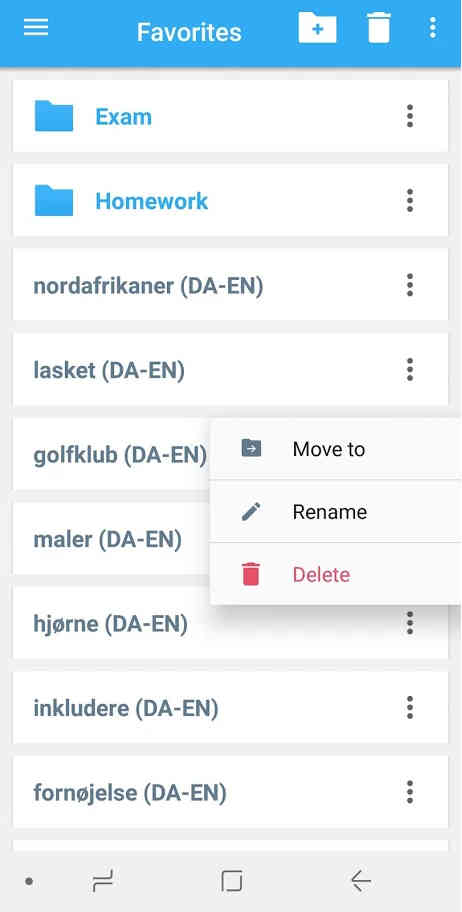Open the Exam folder
The width and height of the screenshot is (462, 912).
pyautogui.click(x=230, y=116)
